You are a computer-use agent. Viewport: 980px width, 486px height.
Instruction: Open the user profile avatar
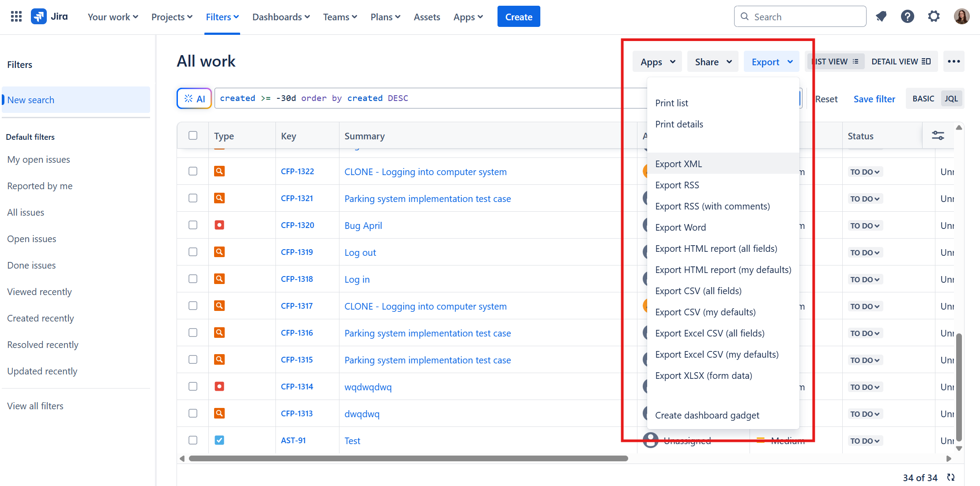coord(961,17)
